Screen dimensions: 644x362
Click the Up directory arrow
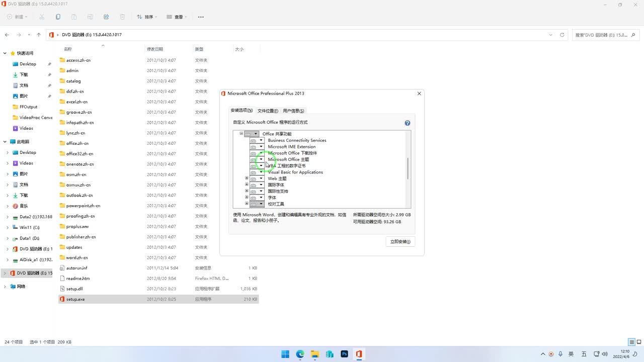click(39, 35)
